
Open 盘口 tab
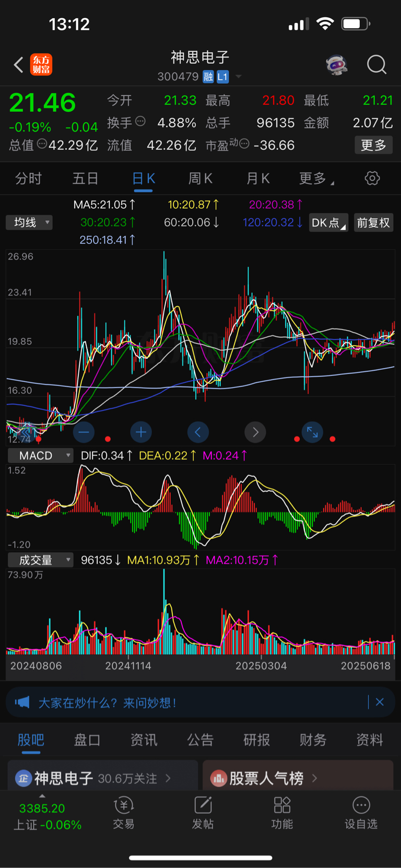[x=87, y=740]
